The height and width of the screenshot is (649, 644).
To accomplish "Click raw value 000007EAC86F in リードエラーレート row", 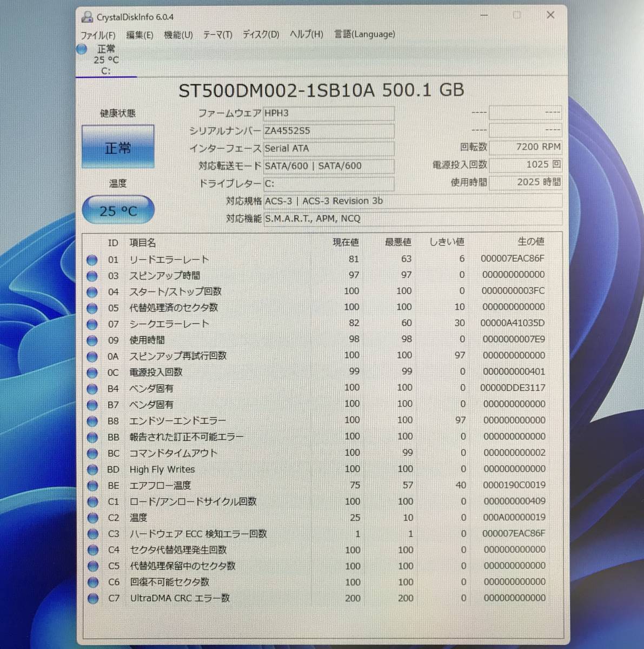I will tap(513, 259).
